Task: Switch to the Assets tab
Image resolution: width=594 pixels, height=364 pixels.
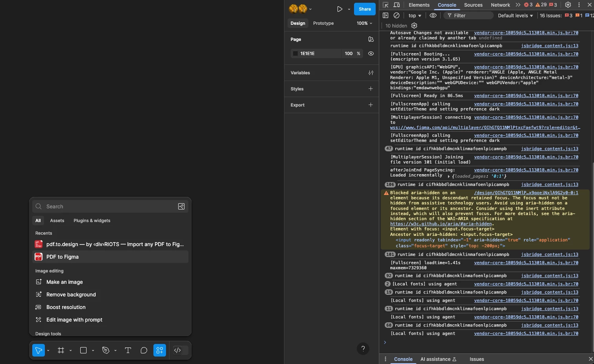Action: coord(57,221)
